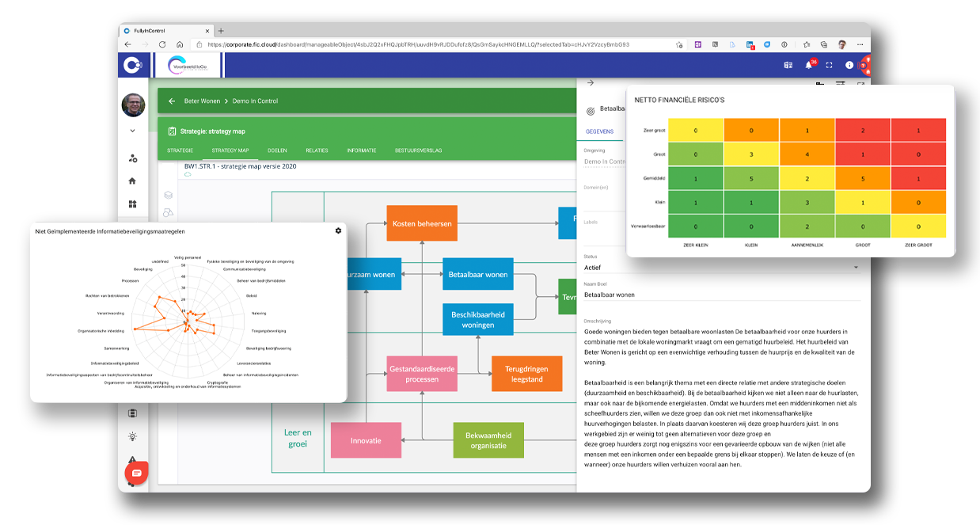Click the red Zeer groot risk matrix cell
This screenshot has height=525, width=980.
[918, 129]
